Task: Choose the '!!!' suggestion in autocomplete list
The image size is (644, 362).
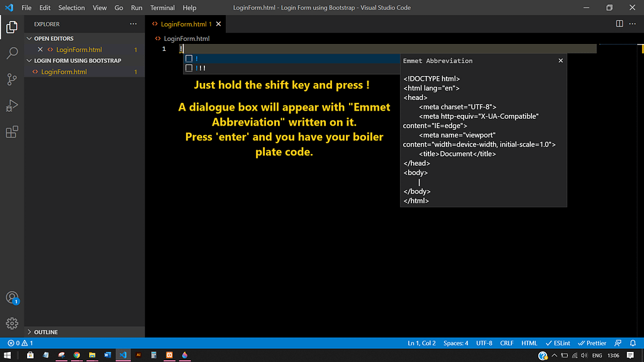Action: coord(201,68)
